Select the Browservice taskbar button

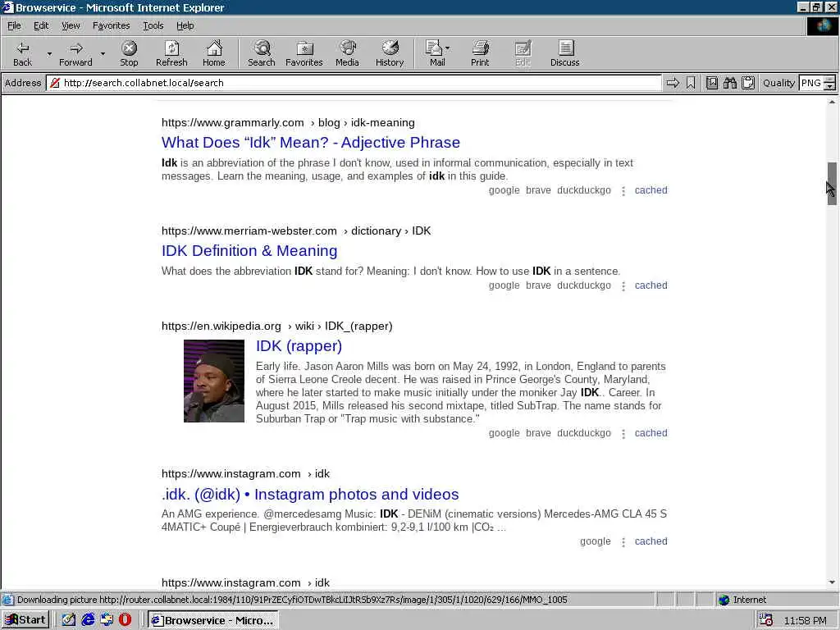tap(213, 620)
